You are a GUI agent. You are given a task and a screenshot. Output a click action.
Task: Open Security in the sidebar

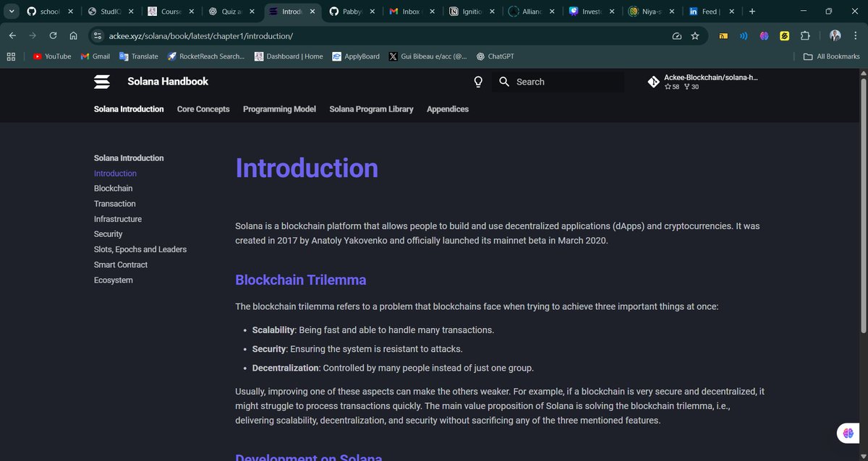pos(109,234)
